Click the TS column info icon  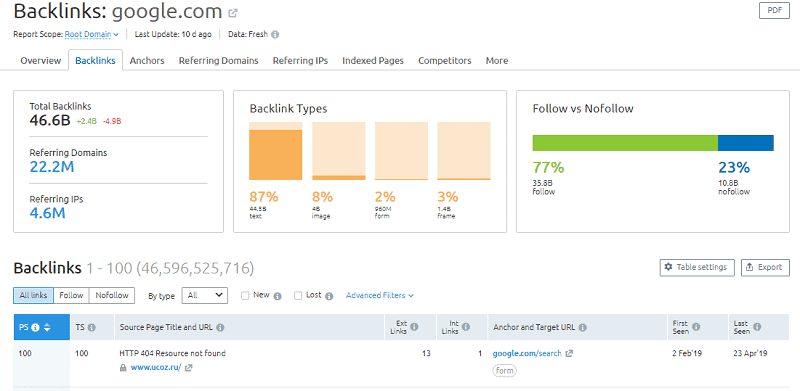pyautogui.click(x=92, y=328)
